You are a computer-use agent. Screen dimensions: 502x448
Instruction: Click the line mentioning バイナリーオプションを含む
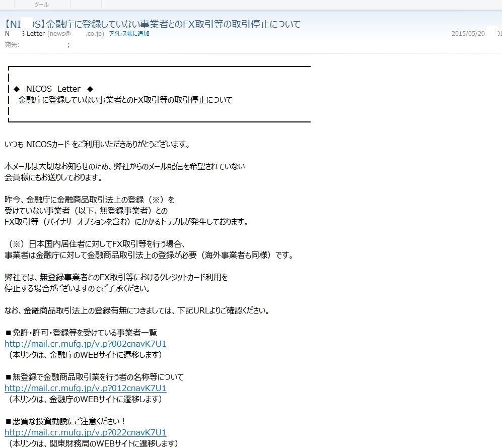coord(127,222)
